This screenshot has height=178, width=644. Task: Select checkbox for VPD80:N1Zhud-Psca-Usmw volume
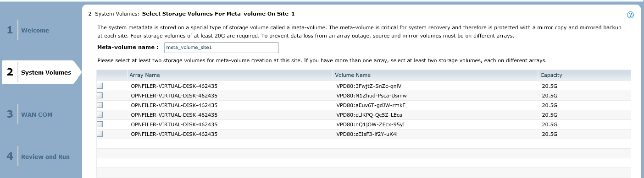[100, 96]
